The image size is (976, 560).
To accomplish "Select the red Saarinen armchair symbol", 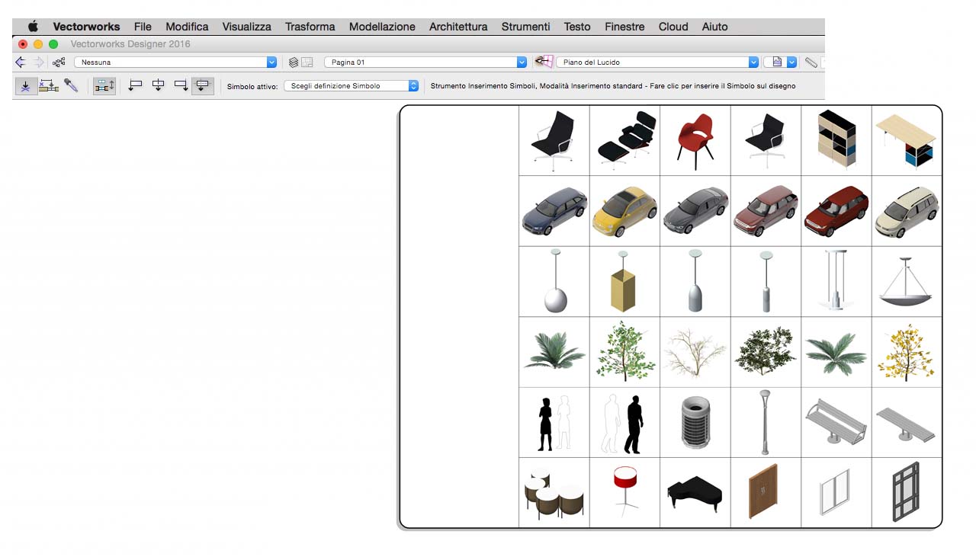I will point(695,140).
